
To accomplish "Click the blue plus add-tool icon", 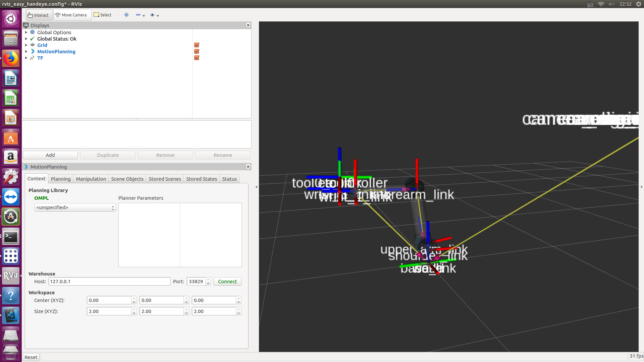I will 126,15.
